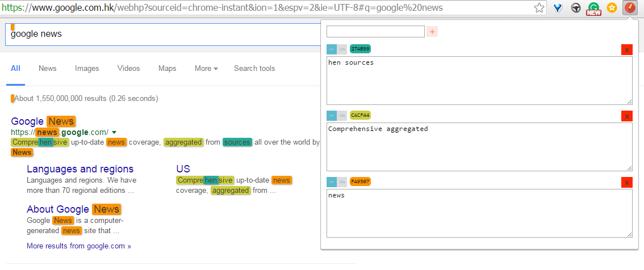Expand the green arrow beside news.google.com URL

pos(114,132)
